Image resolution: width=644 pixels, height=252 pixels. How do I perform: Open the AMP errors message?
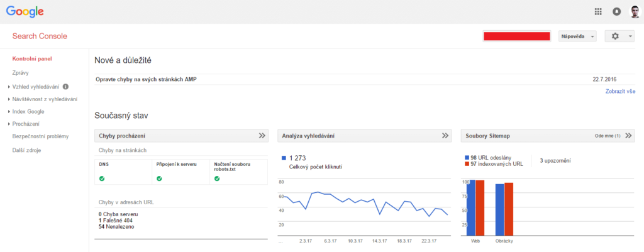146,79
